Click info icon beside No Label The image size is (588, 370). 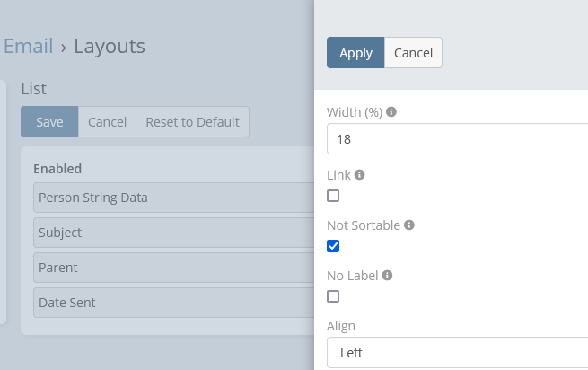pos(388,276)
